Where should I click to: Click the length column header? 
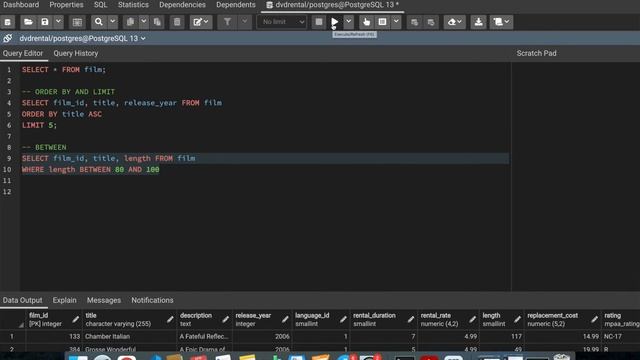click(x=502, y=320)
